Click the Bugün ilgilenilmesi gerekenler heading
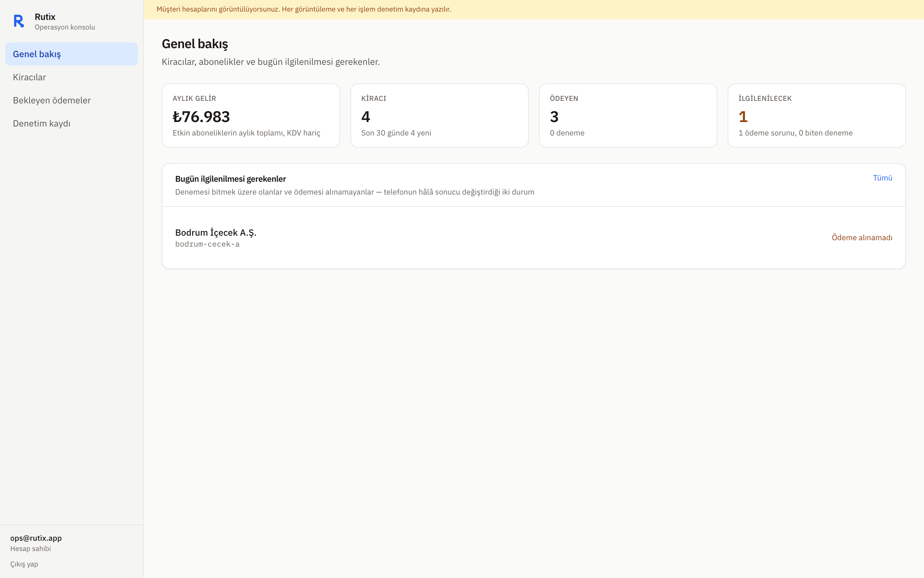 [x=231, y=179]
